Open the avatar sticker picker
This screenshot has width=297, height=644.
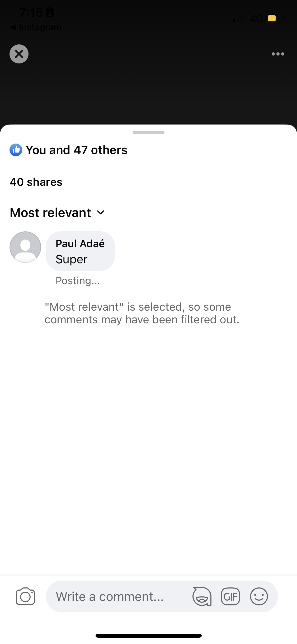(x=202, y=596)
